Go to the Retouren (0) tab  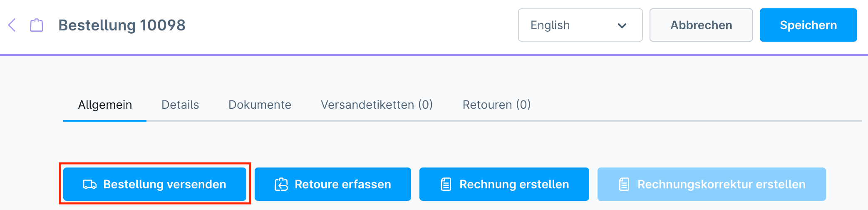click(496, 105)
